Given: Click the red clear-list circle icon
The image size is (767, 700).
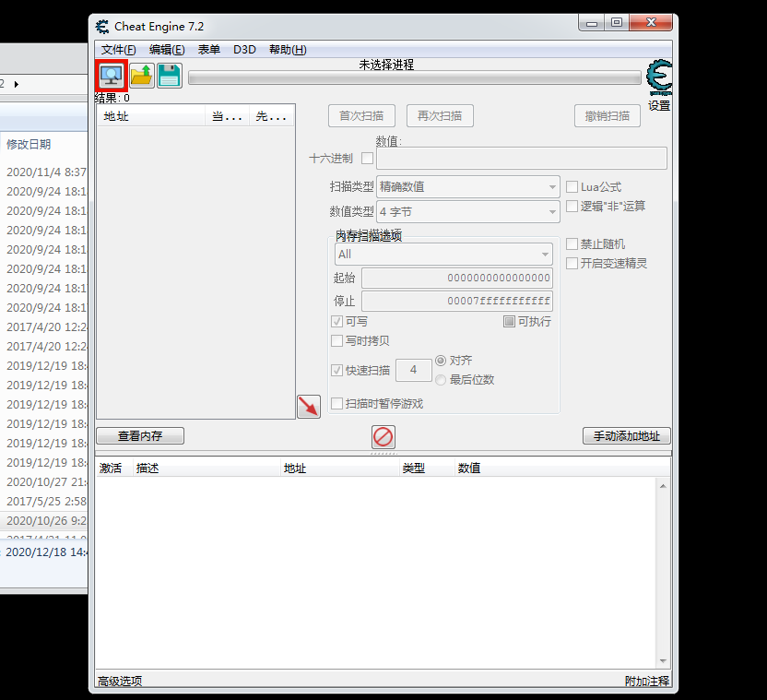Looking at the screenshot, I should pos(383,436).
